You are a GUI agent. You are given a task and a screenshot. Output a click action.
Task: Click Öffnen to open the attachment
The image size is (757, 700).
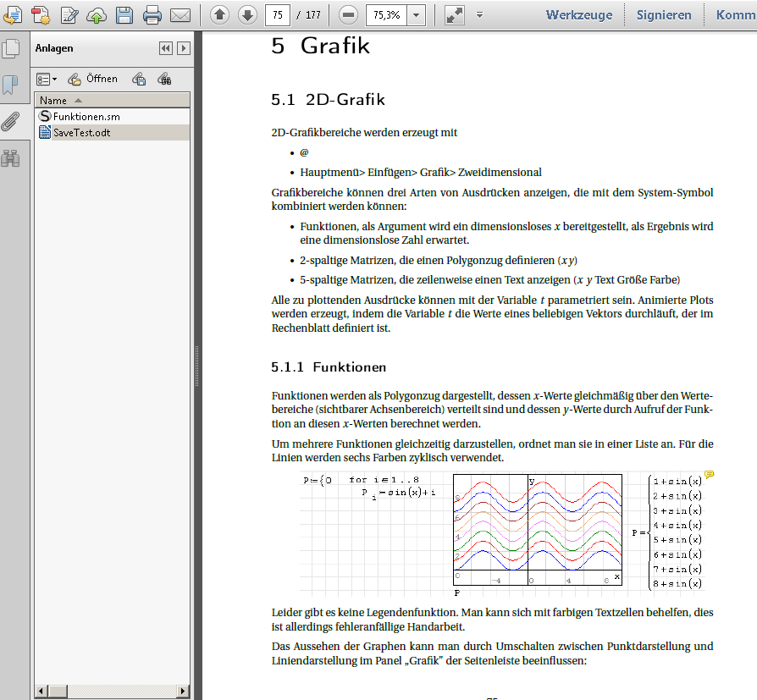(x=93, y=79)
